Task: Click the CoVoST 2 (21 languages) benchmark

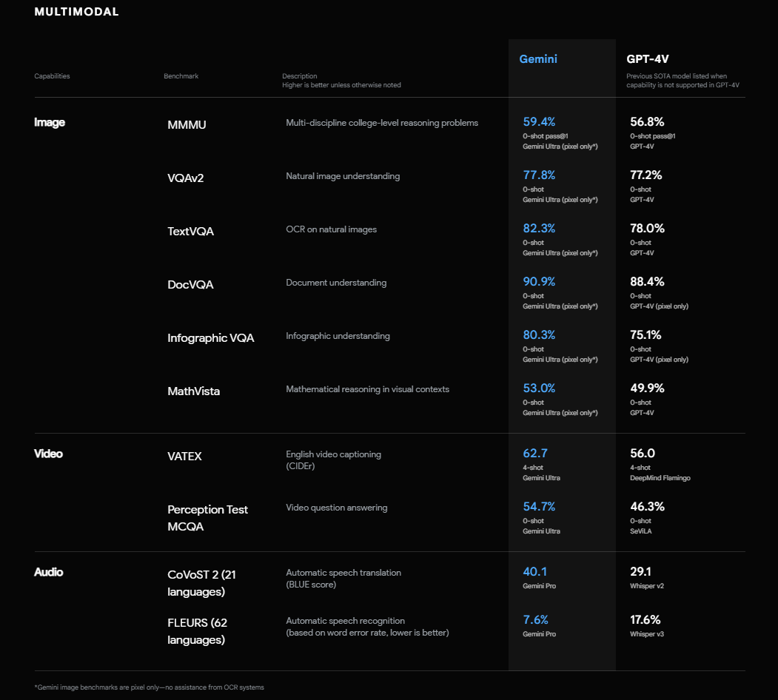Action: click(202, 583)
